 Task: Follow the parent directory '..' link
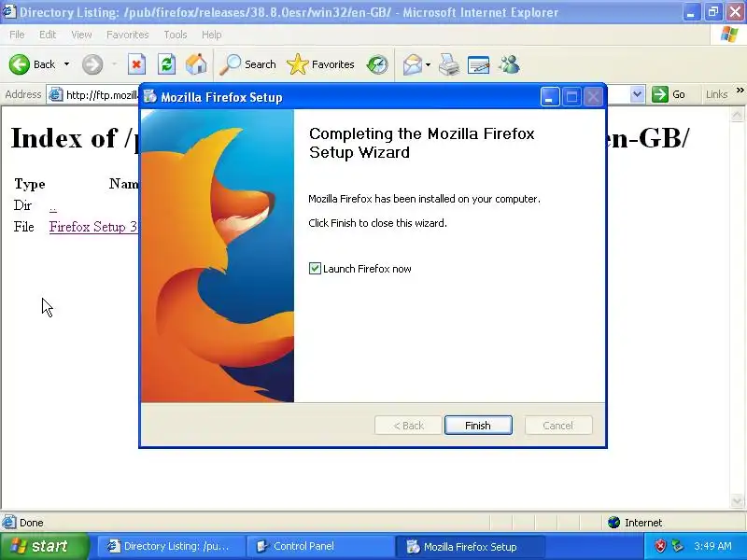click(x=53, y=207)
